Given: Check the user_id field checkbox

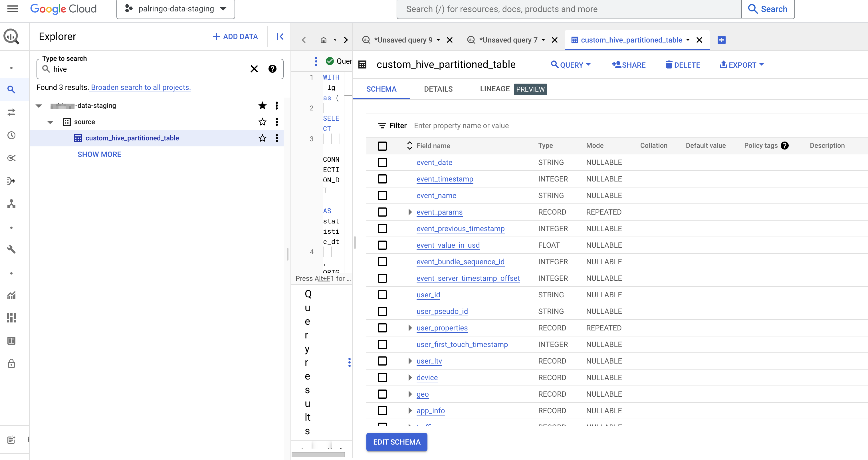Looking at the screenshot, I should (382, 295).
